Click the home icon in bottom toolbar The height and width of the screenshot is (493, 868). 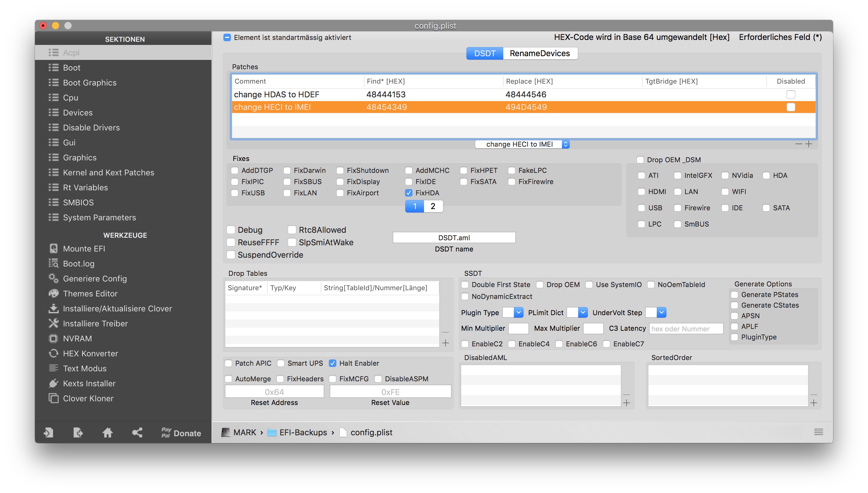click(x=107, y=432)
